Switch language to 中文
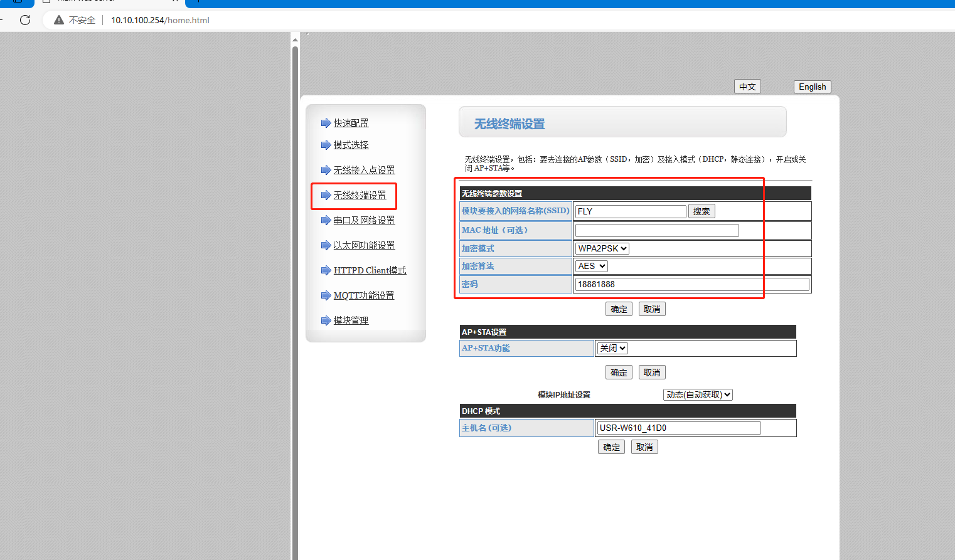955x560 pixels. (747, 87)
